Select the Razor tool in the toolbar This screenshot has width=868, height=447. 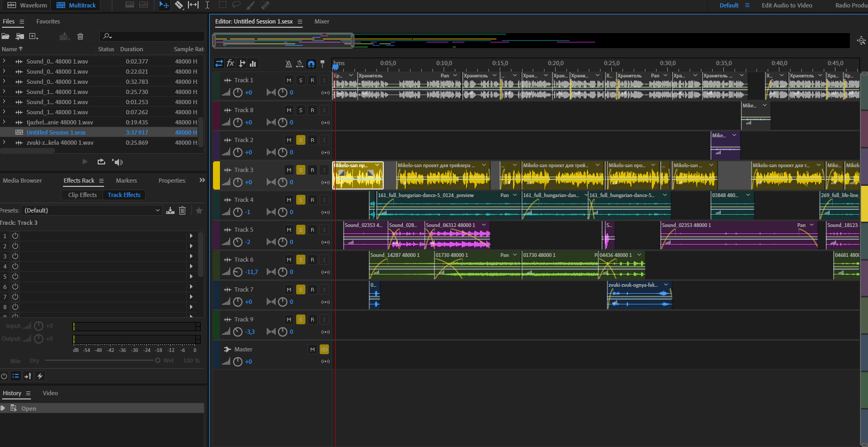(179, 5)
